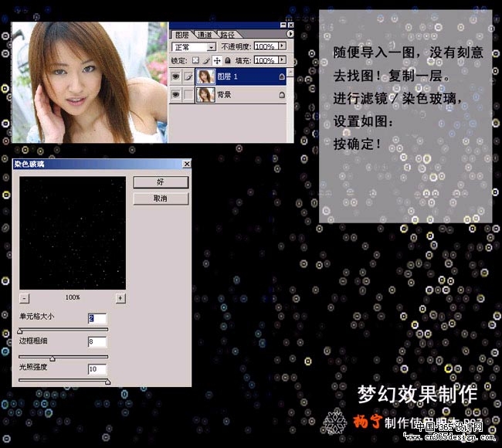Click the 不透明度 100% field

click(x=266, y=46)
